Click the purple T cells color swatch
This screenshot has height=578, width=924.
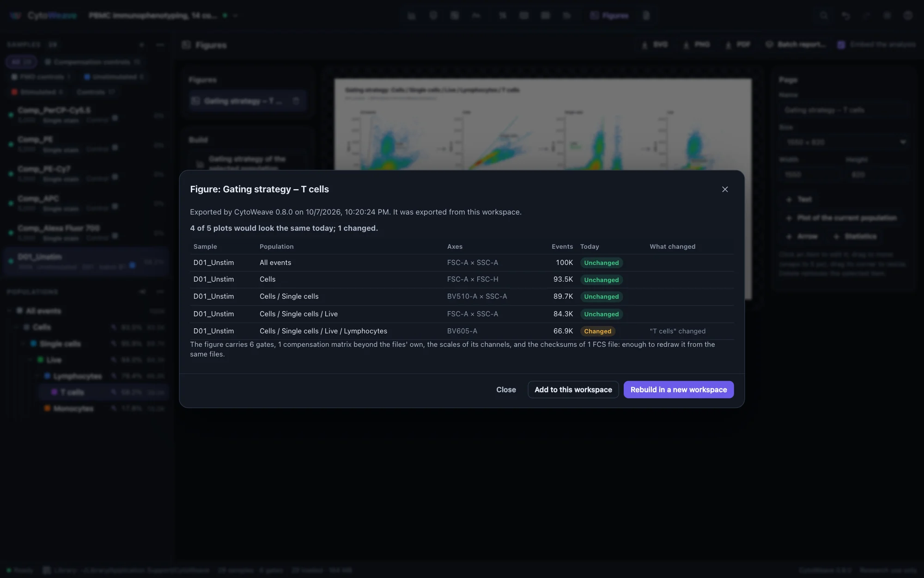54,392
